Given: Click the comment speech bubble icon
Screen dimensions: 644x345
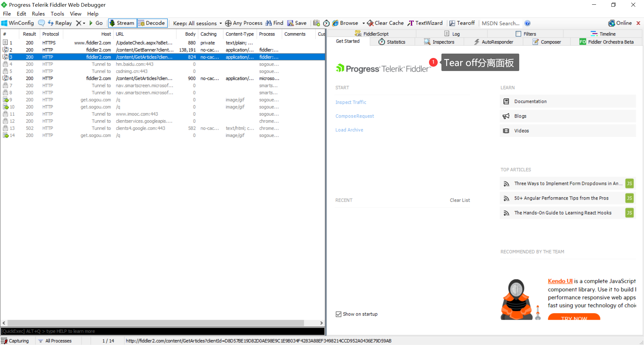Looking at the screenshot, I should tap(41, 23).
